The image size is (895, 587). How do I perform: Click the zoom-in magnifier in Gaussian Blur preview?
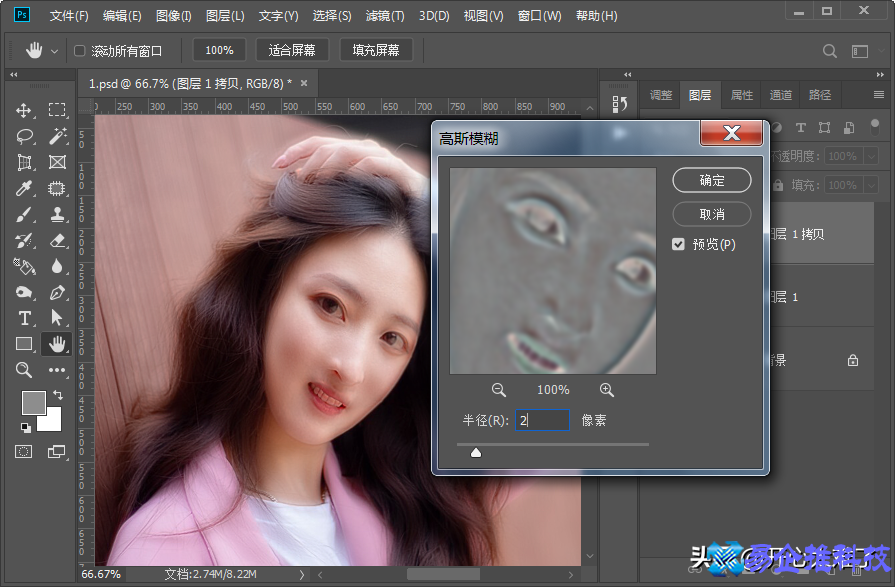606,390
